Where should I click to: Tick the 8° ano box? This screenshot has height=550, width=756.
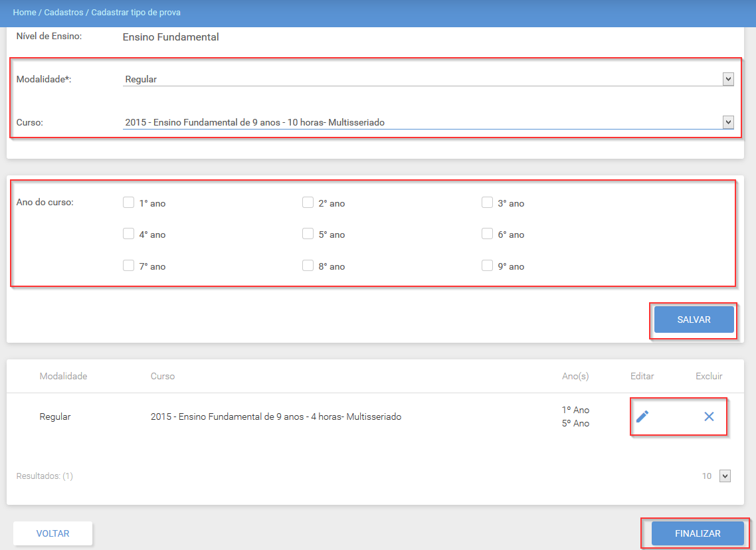(x=308, y=266)
